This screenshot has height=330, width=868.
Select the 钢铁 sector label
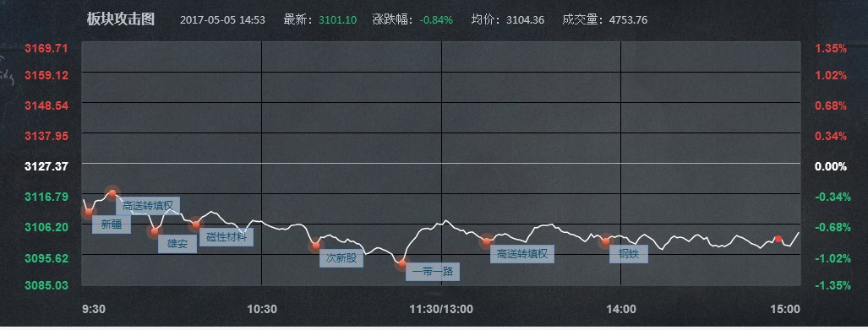coord(628,254)
